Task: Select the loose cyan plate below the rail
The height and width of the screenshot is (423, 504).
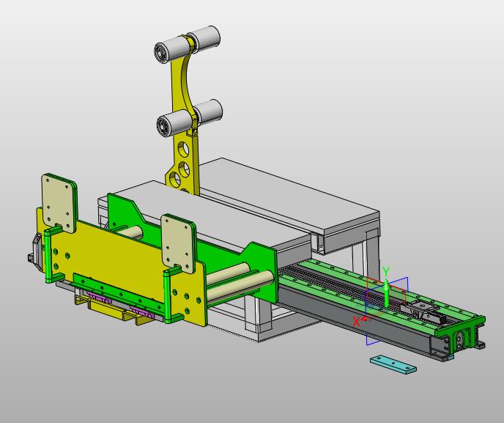Action: 393,364
